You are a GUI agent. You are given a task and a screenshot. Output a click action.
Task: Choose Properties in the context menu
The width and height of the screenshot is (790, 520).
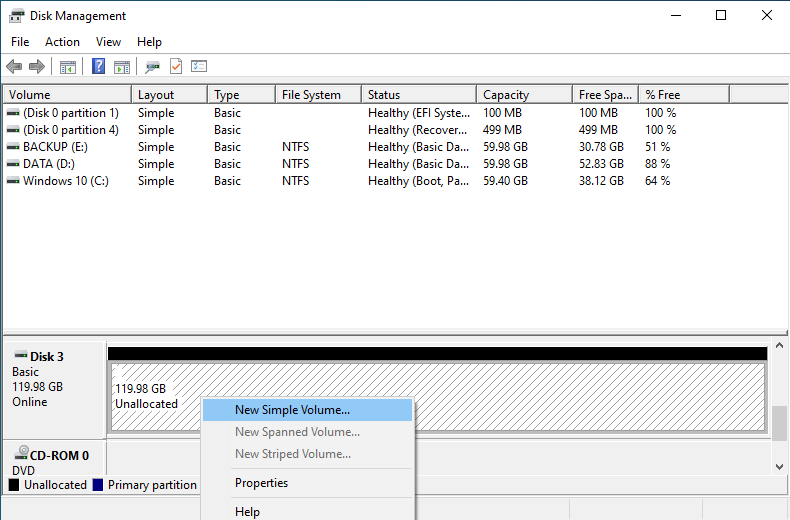(307, 483)
